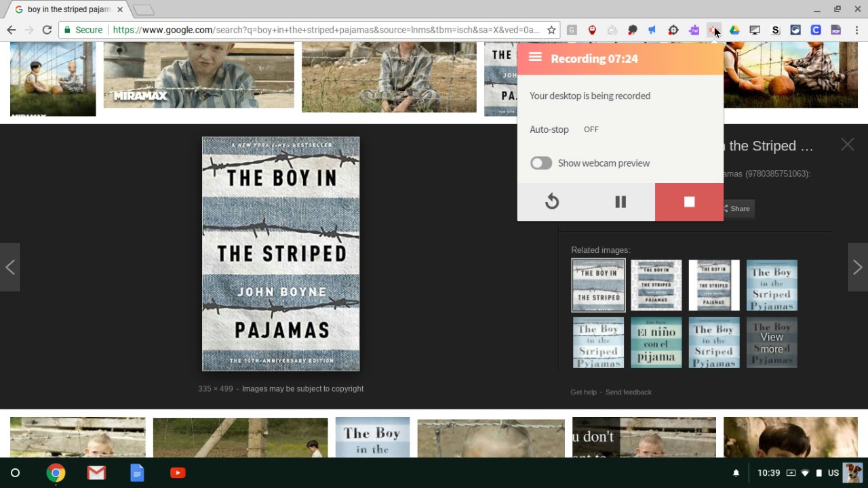Open boy sitting behind barbed wire image
This screenshot has width=868, height=488.
click(x=389, y=77)
